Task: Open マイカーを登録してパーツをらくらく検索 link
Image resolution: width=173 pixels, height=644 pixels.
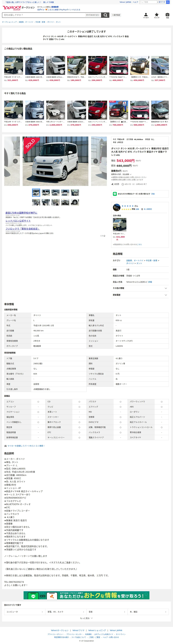Action: (26, 446)
